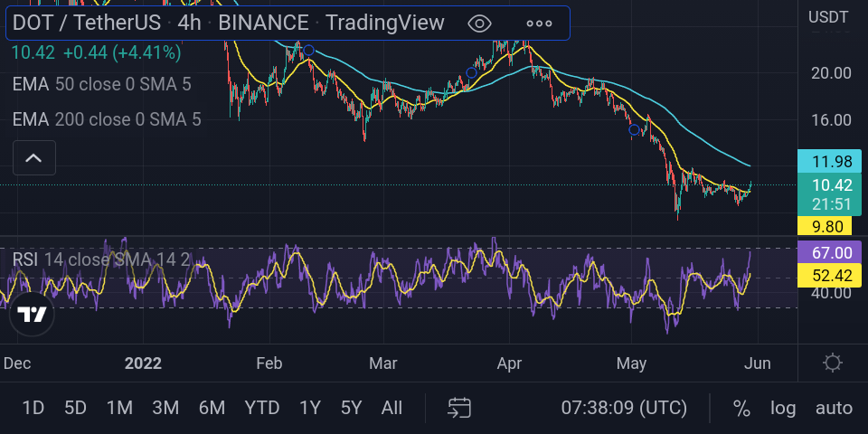Toggle symbol visibility eye icon
The image size is (868, 434).
479,24
